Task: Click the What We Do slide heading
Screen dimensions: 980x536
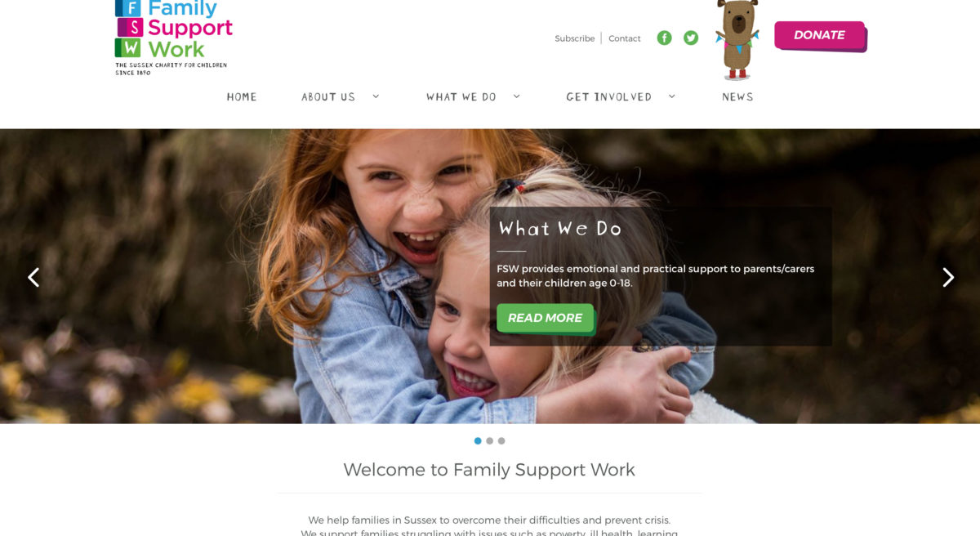Action: [560, 229]
